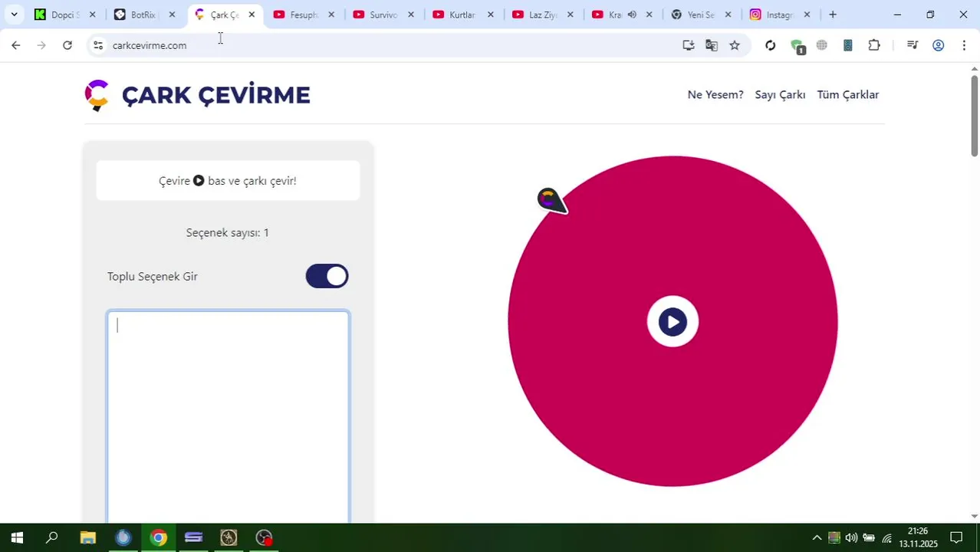Close the Çark Çevirme tab
Viewport: 980px width, 552px height.
click(x=252, y=15)
